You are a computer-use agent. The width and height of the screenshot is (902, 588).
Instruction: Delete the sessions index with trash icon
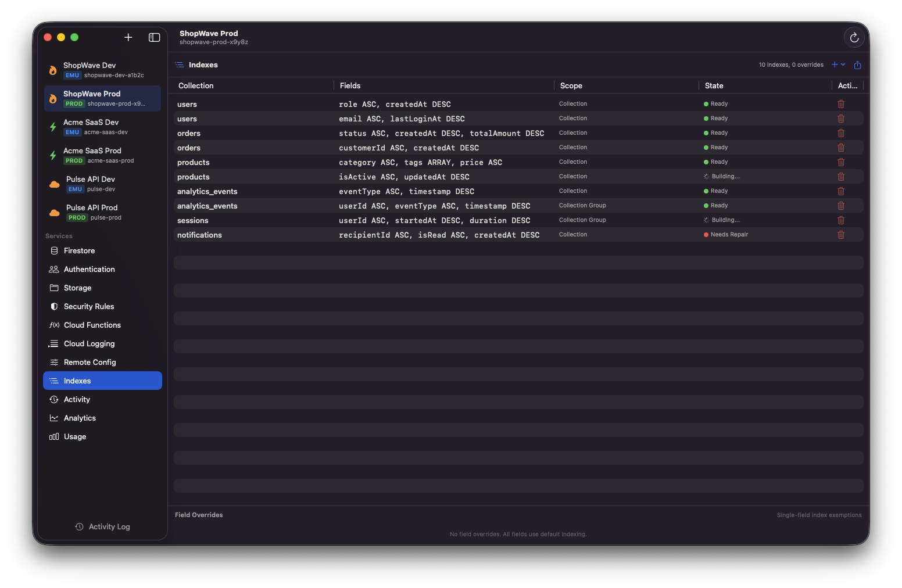(841, 220)
